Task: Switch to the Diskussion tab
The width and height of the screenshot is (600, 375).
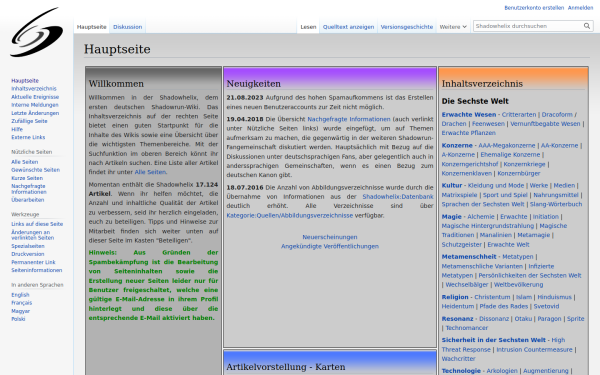Action: tap(127, 27)
